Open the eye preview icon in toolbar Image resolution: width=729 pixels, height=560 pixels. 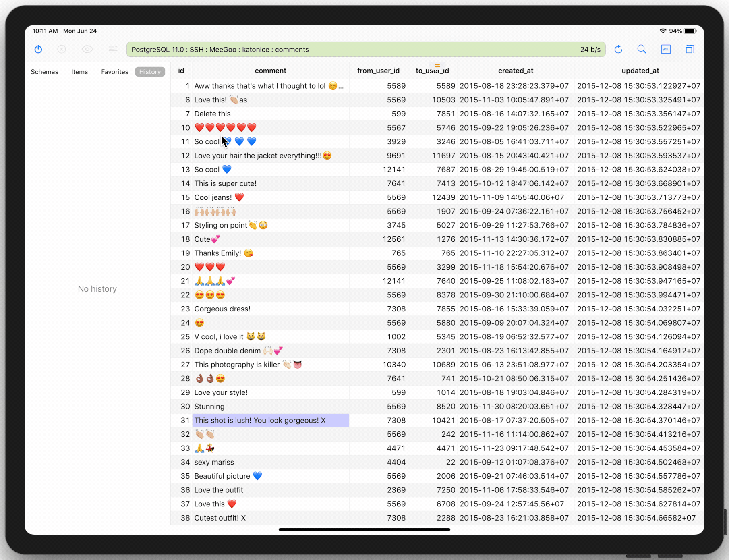[x=87, y=49]
